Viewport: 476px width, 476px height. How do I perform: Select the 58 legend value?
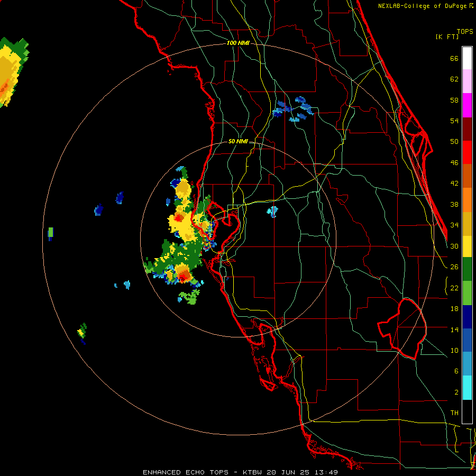point(454,100)
